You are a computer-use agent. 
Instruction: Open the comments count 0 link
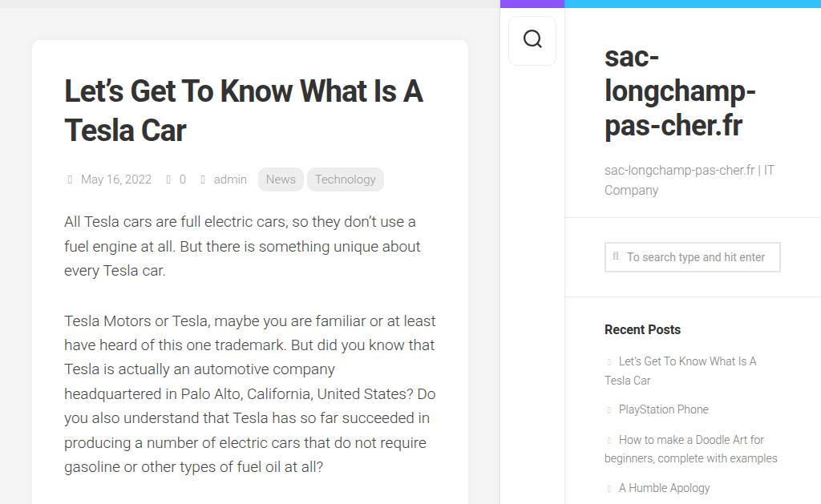182,179
